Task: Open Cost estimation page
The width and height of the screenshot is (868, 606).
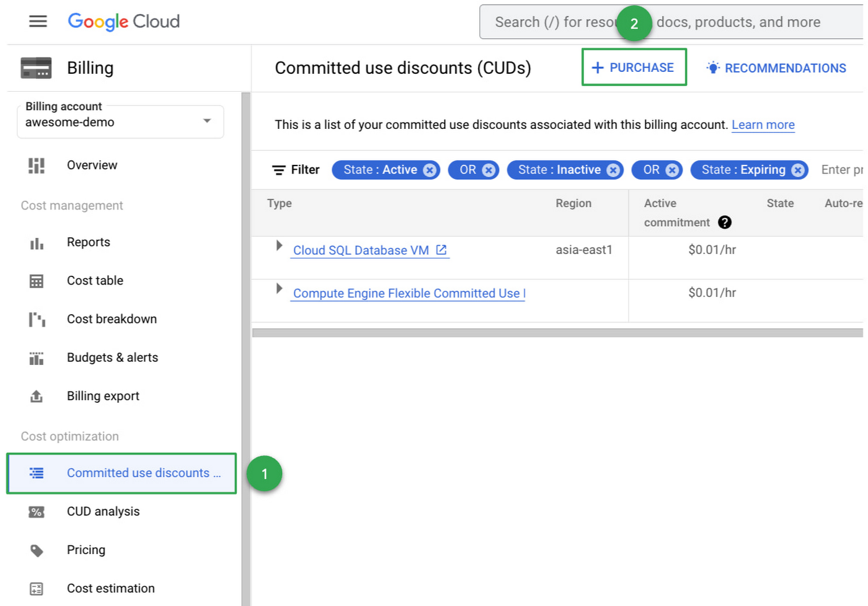Action: point(110,589)
